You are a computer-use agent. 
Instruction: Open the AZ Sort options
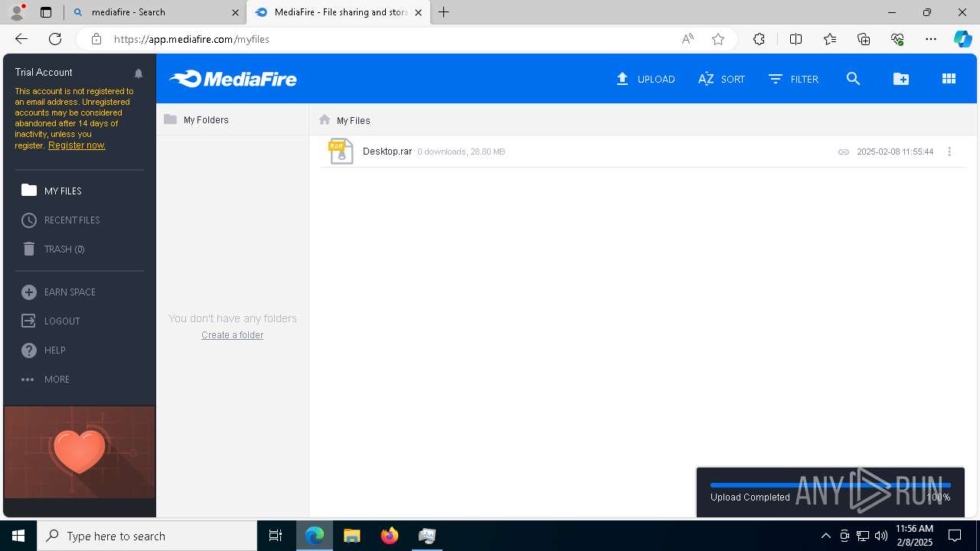721,79
